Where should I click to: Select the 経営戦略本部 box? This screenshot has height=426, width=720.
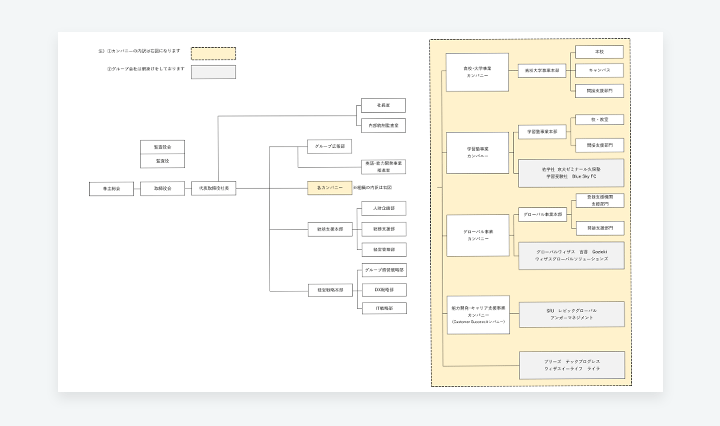[x=330, y=290]
